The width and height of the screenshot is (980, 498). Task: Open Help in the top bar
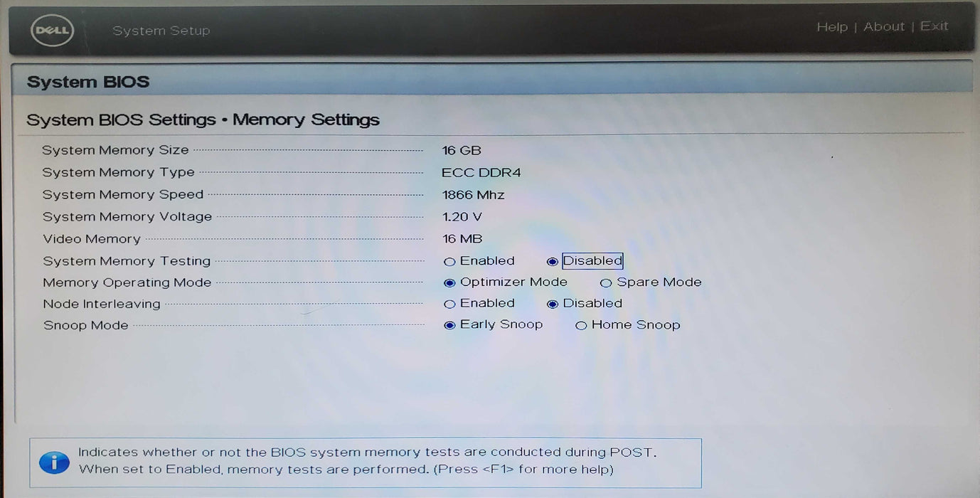832,27
